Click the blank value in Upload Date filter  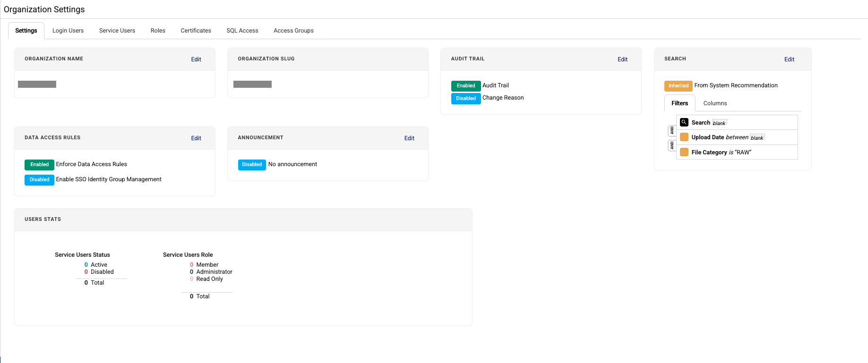[757, 138]
